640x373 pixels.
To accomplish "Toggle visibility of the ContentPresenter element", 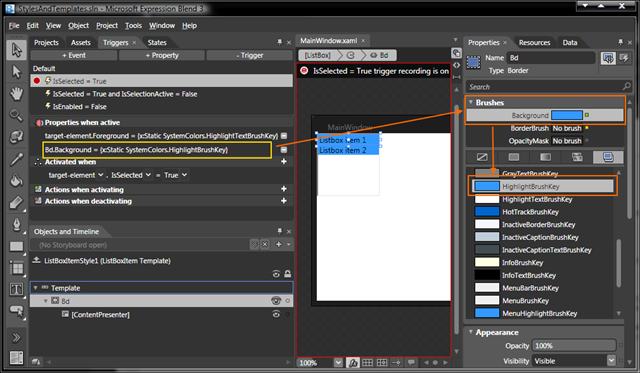I will tap(276, 314).
